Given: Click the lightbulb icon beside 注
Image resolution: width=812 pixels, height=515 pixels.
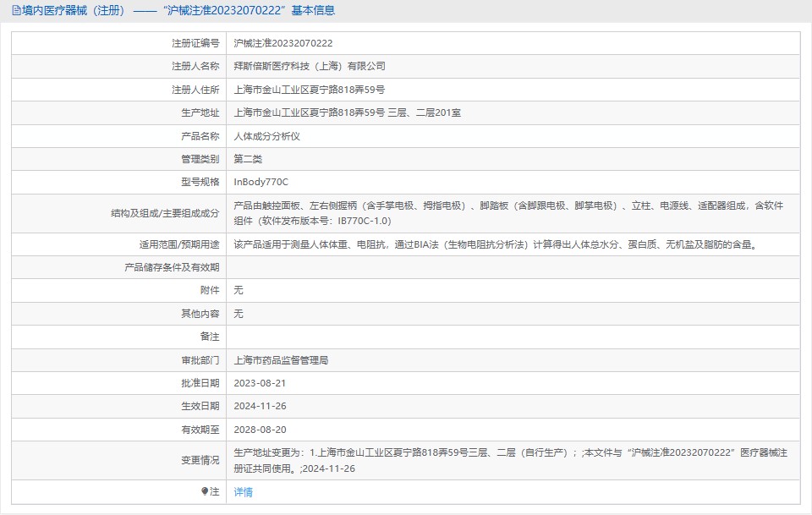Looking at the screenshot, I should click(x=205, y=491).
